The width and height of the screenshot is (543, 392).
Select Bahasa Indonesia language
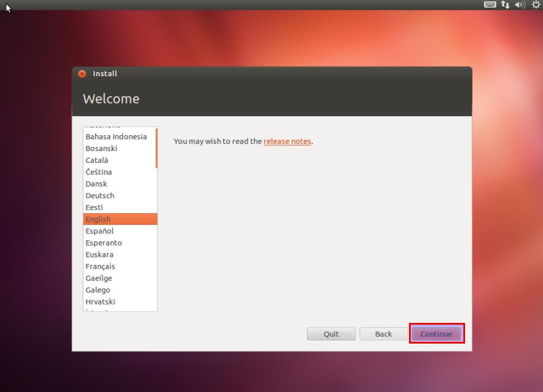pyautogui.click(x=120, y=137)
